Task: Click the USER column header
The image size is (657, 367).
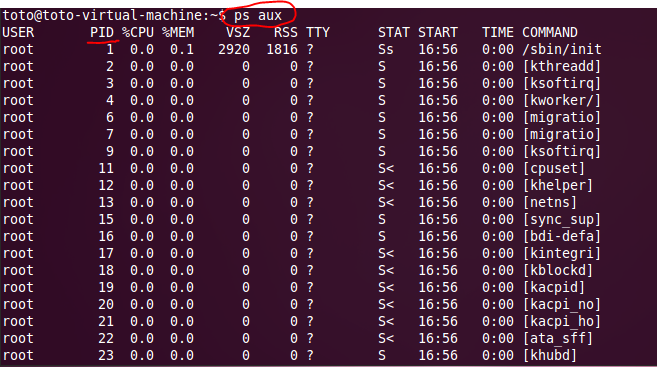Action: pos(18,32)
